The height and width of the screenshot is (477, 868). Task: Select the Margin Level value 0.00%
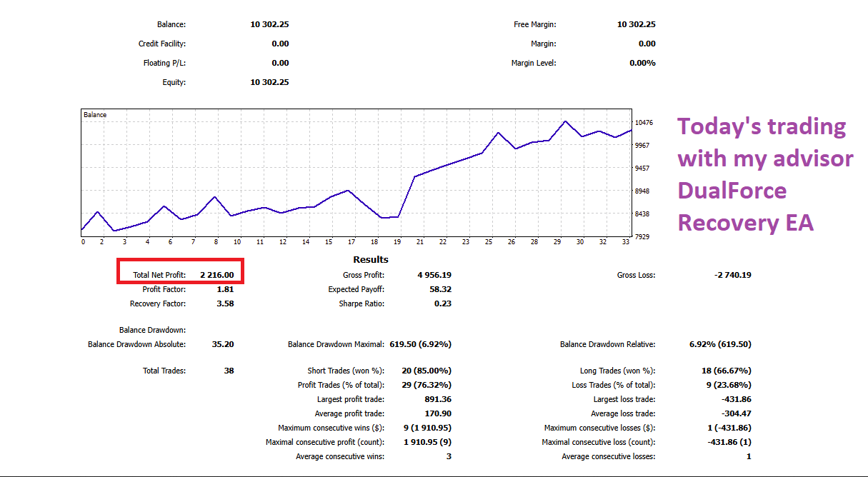pyautogui.click(x=642, y=63)
